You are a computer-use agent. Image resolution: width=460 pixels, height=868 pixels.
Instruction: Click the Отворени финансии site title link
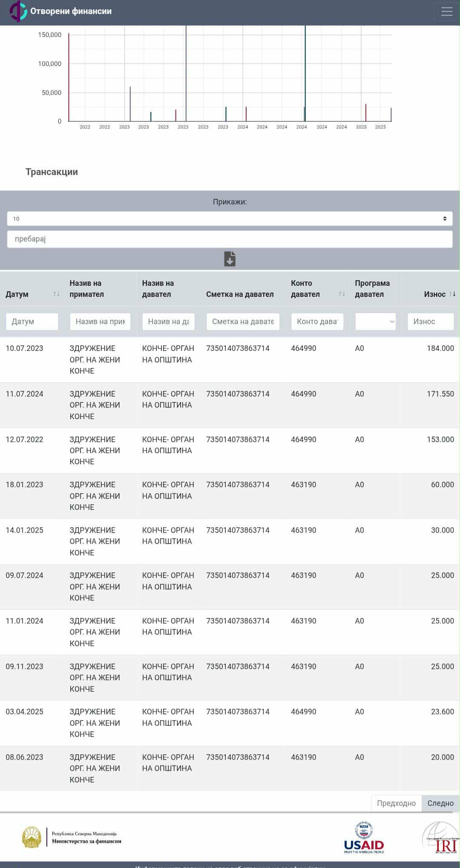point(71,11)
